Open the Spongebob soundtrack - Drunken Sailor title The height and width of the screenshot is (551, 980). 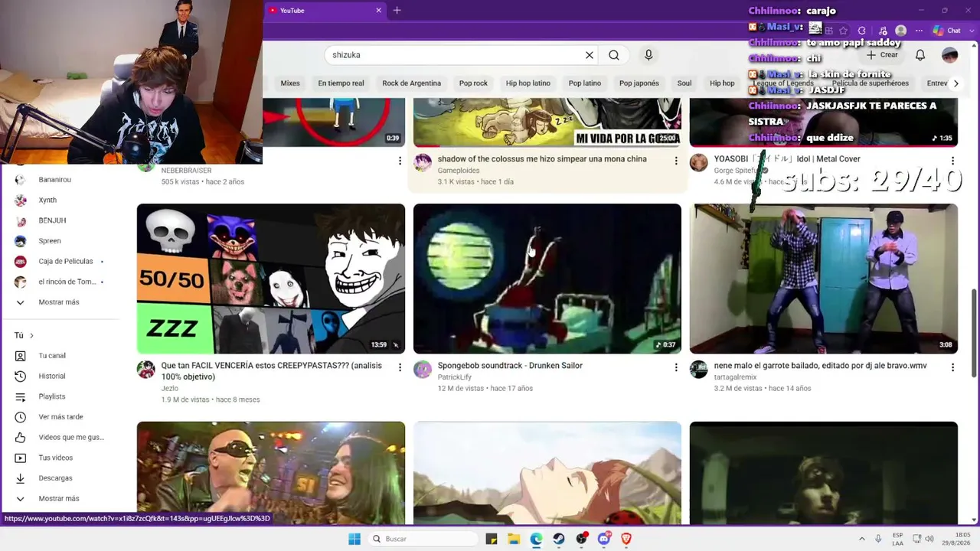point(510,366)
